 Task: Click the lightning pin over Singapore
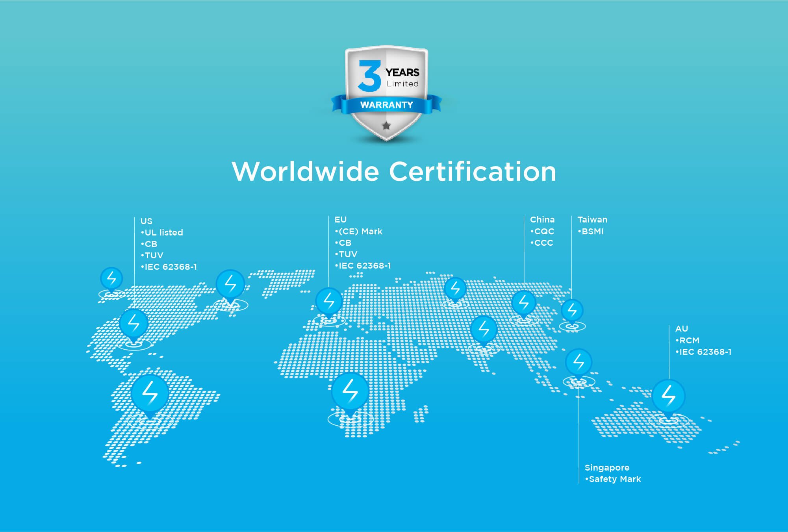tap(578, 362)
